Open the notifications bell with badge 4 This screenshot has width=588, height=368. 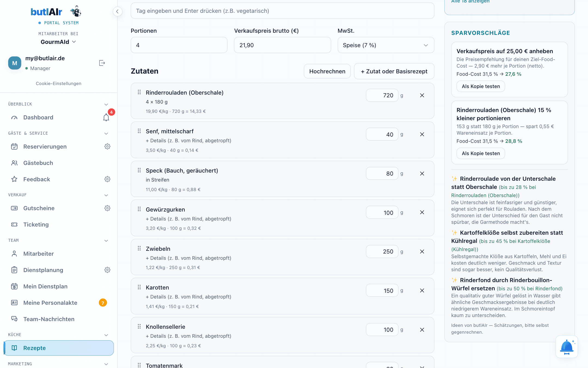(x=106, y=117)
